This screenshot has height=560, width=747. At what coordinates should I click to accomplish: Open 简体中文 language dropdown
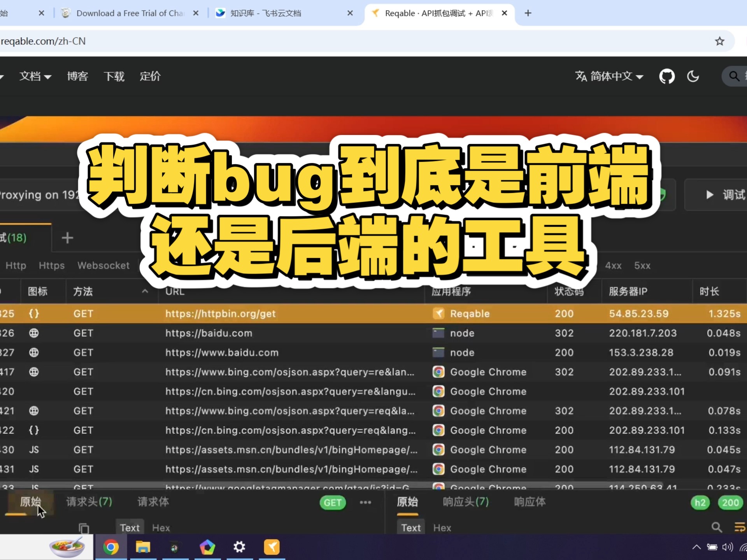[x=609, y=76]
